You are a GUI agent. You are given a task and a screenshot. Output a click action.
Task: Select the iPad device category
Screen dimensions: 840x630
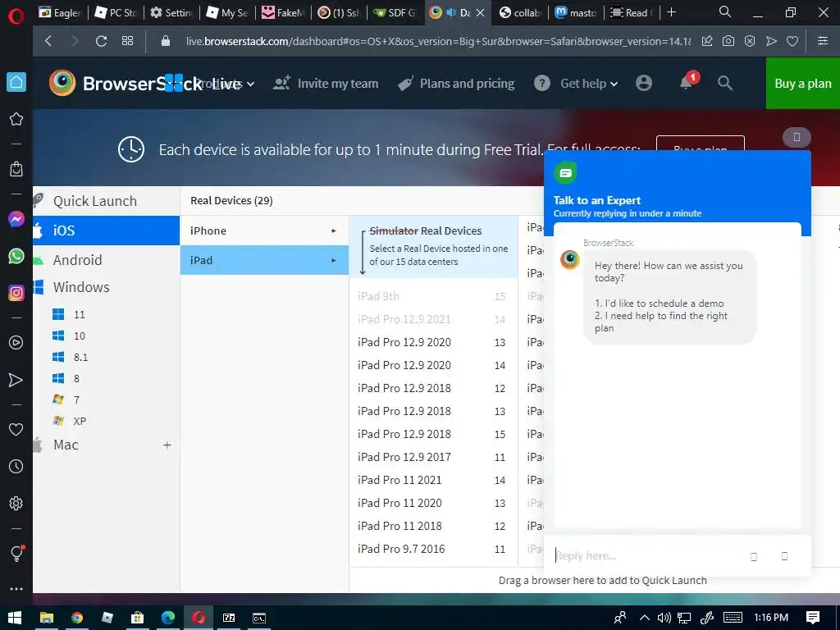264,260
